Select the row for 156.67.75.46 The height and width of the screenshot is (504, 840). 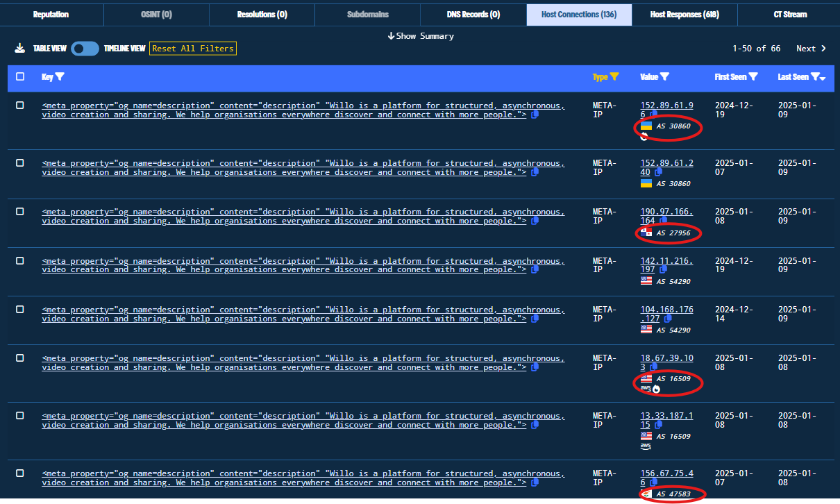click(x=20, y=473)
